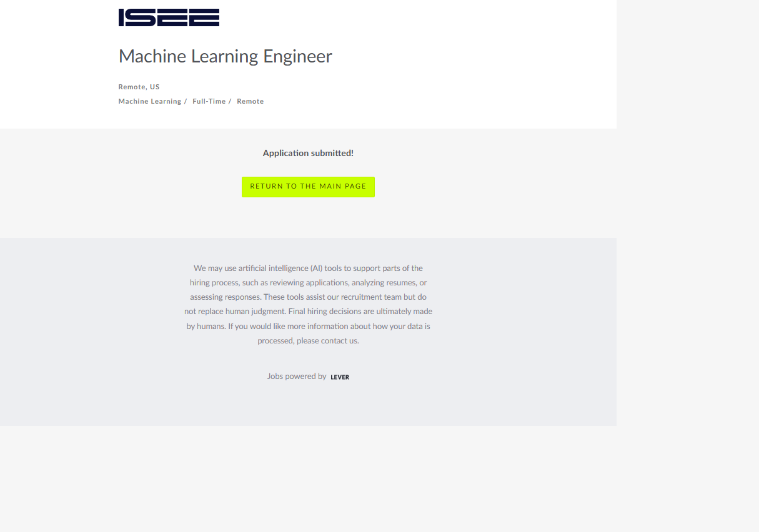This screenshot has height=532, width=759.
Task: Click the Machine Learning Engineer job title
Action: point(225,56)
